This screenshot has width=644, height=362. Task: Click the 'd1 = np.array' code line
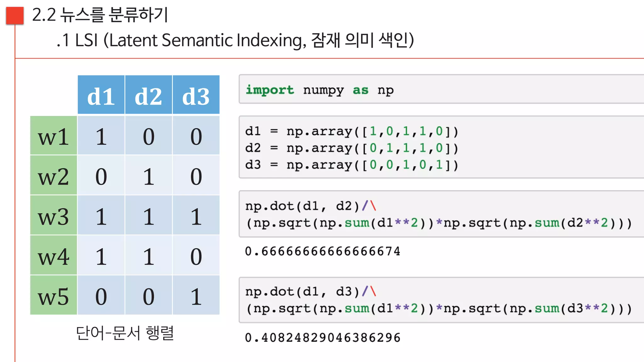pos(352,131)
